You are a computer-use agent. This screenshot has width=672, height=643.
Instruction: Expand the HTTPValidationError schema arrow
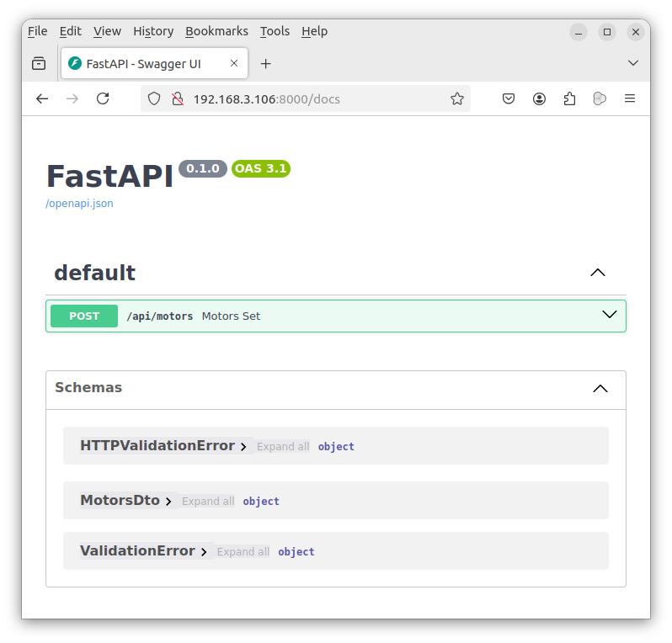[x=243, y=447]
